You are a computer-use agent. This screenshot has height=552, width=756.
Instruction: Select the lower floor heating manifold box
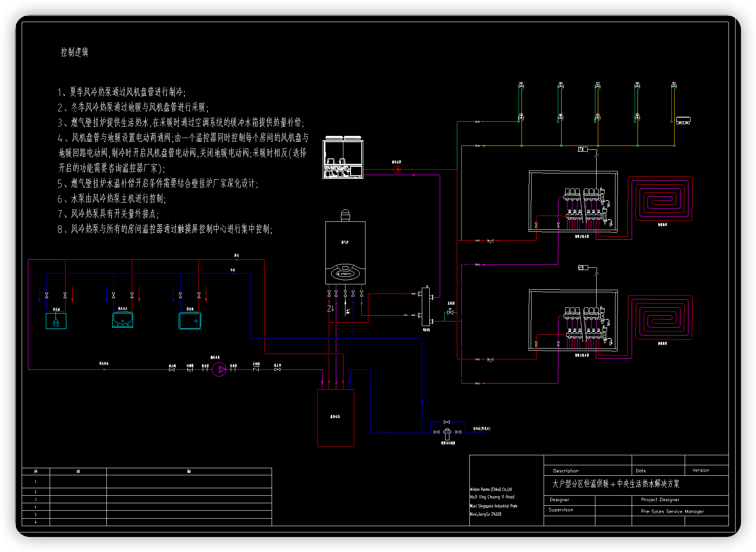click(x=574, y=320)
